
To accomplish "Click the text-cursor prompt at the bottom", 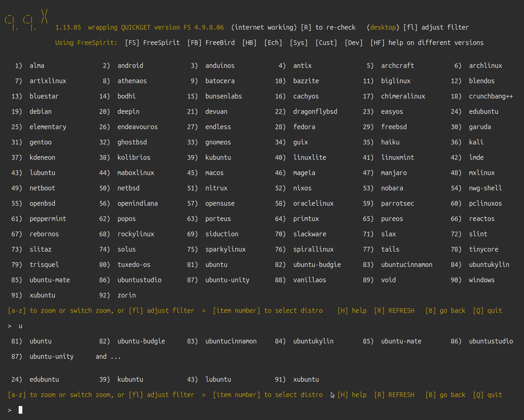I will [20, 410].
